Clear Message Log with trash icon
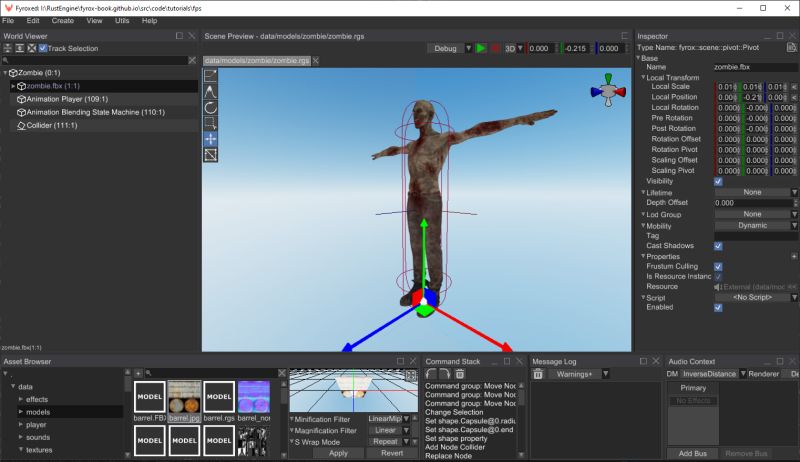800x462 pixels. [x=538, y=374]
